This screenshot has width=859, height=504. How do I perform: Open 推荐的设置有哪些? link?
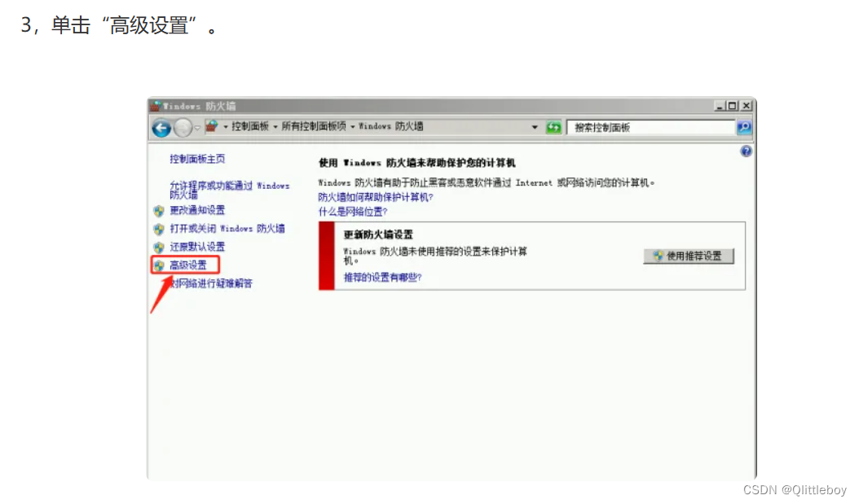[x=382, y=278]
